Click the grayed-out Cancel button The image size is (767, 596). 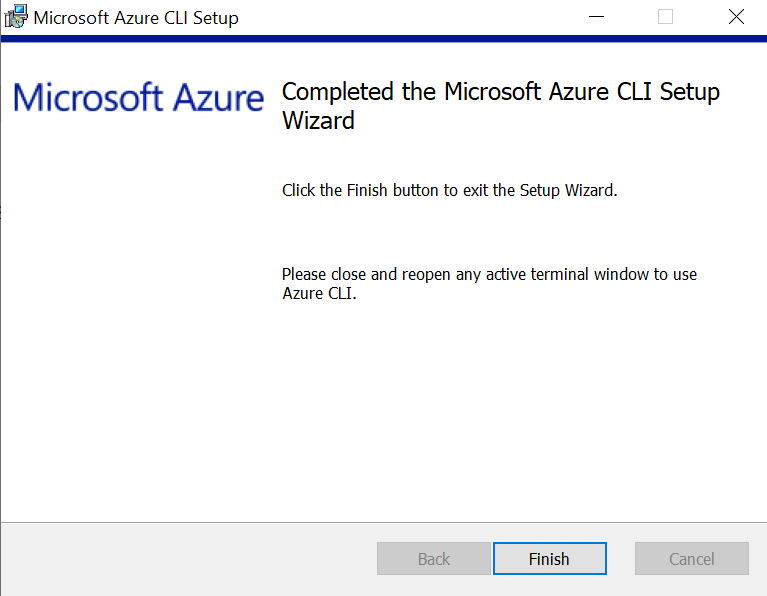click(x=692, y=558)
